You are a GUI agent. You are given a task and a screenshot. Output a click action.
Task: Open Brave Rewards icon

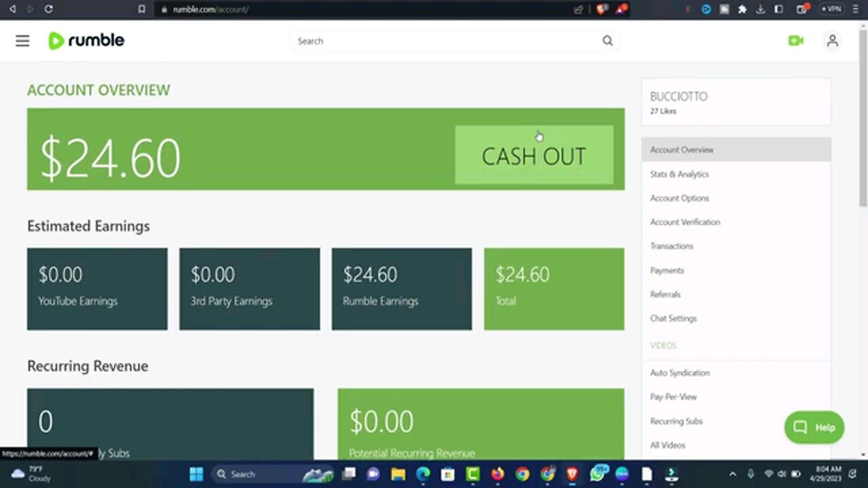click(x=621, y=9)
